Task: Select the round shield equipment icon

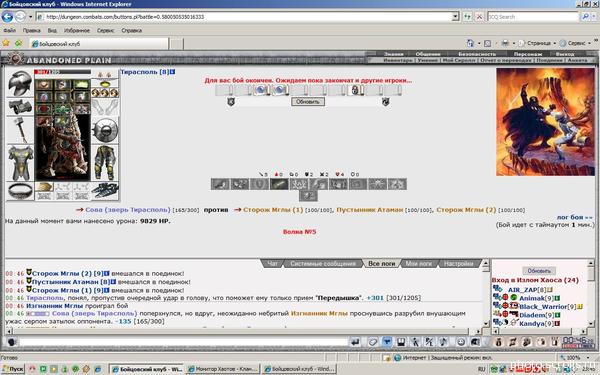Action: pos(105,130)
